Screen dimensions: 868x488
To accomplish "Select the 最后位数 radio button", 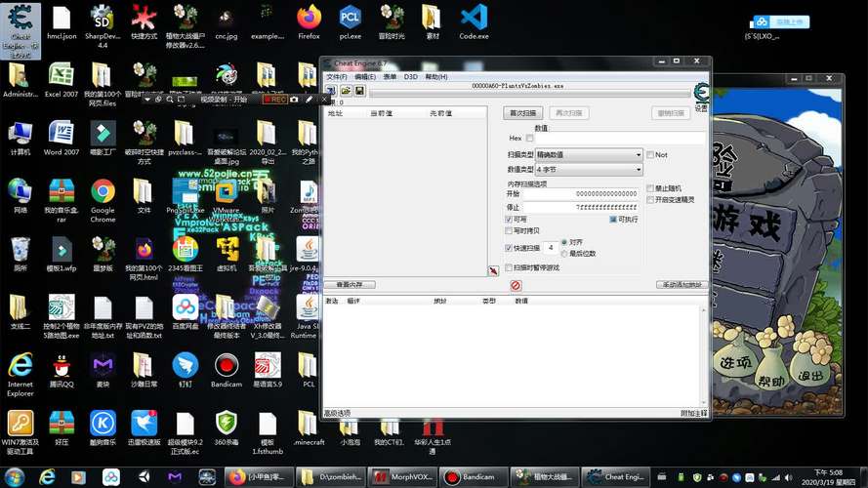I will 564,253.
